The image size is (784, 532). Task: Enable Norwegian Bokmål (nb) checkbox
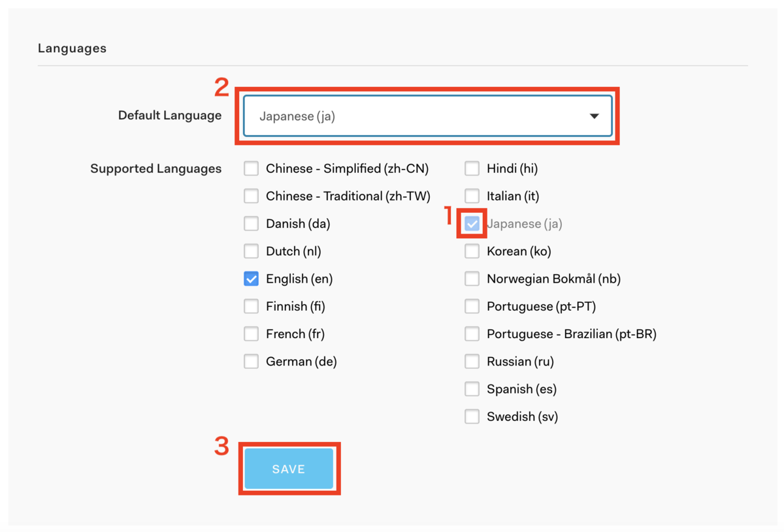[472, 279]
